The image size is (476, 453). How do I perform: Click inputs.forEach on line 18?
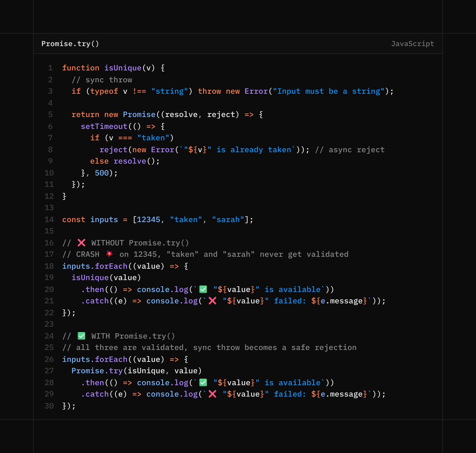point(95,266)
